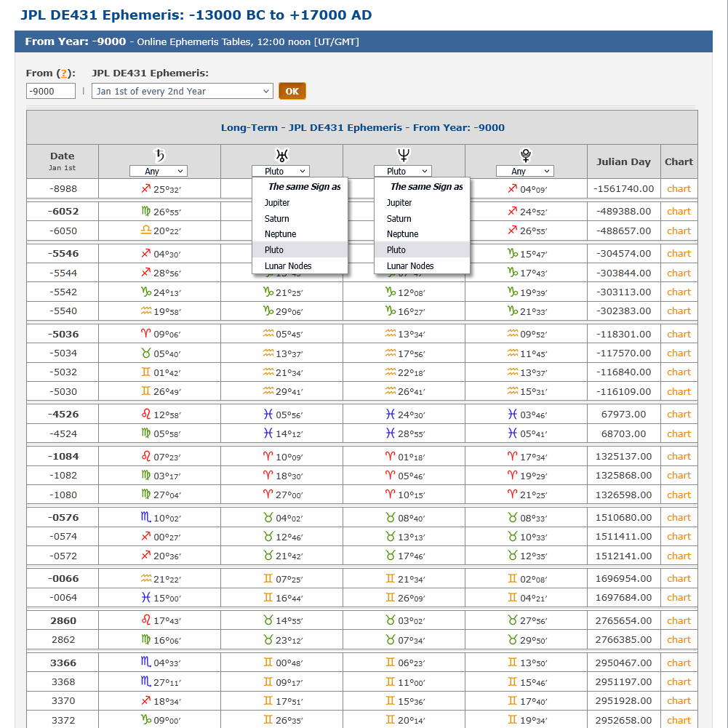Image resolution: width=728 pixels, height=728 pixels.
Task: Click the Gemini glyph in row 3366 Uranus
Action: point(268,662)
